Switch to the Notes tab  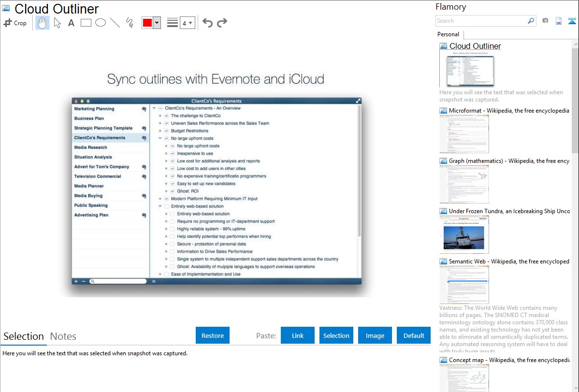point(63,336)
